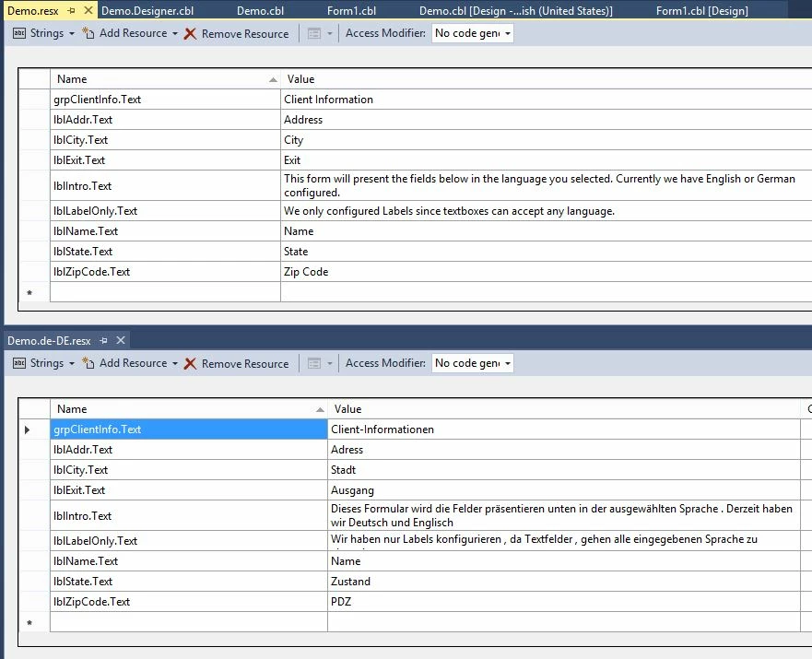
Task: Open the Strings dropdown arrow in the Demo.de-DE.resx toolbar
Action: point(72,363)
